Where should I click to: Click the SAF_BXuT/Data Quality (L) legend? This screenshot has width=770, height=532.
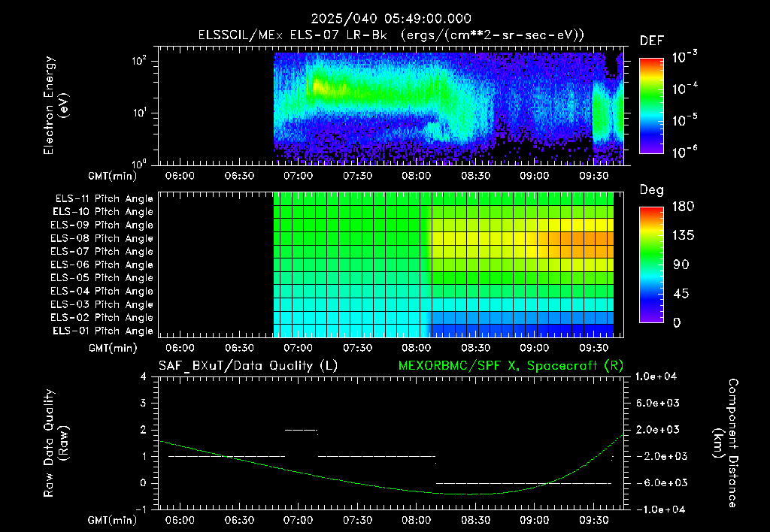(x=248, y=366)
